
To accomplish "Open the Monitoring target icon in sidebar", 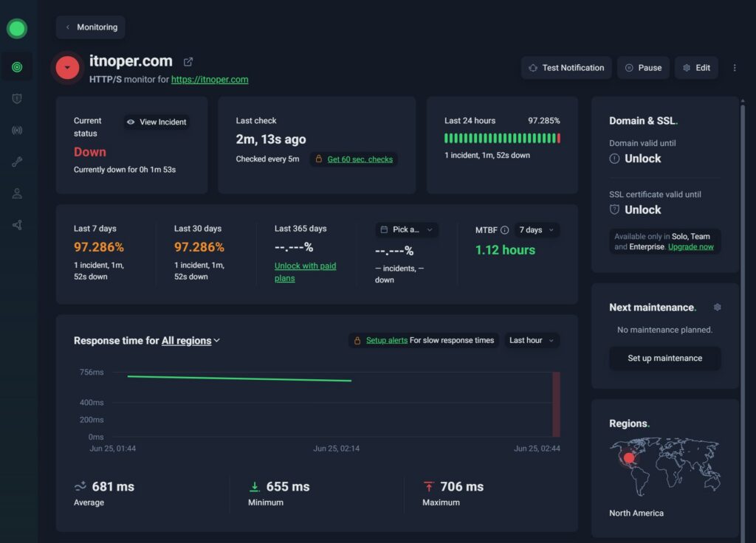I will tap(17, 67).
